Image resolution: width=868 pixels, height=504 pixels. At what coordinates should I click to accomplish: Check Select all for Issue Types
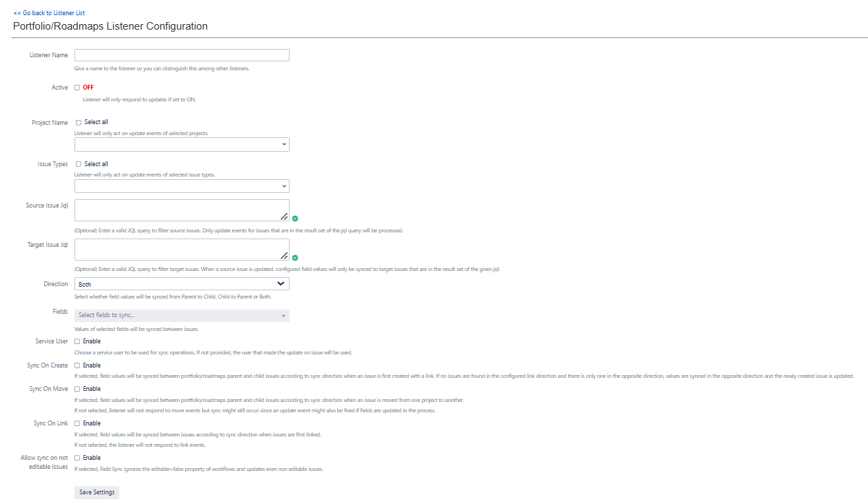[78, 164]
